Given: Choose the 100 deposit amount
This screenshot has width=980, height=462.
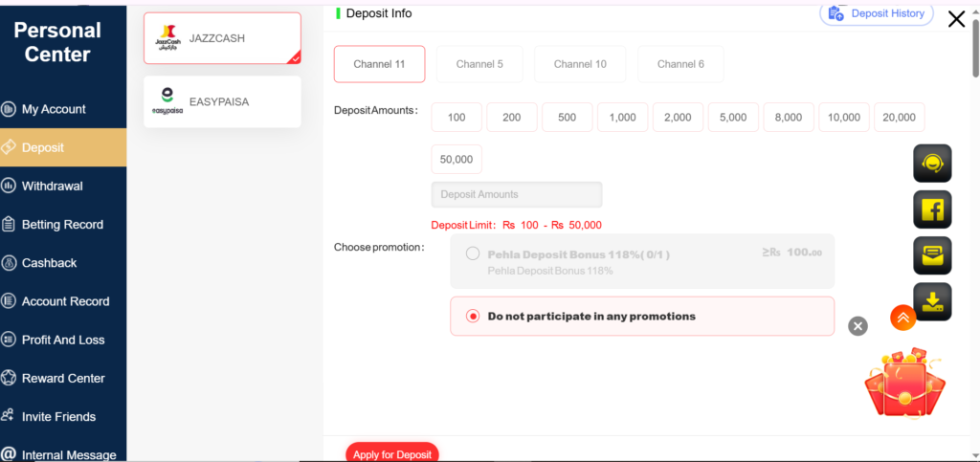Looking at the screenshot, I should tap(457, 118).
